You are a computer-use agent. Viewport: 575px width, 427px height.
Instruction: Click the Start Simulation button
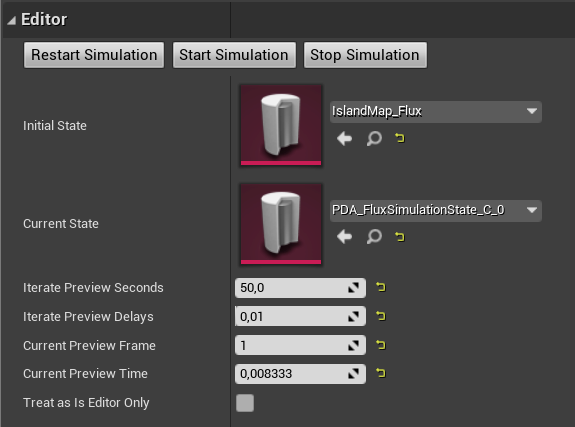tap(234, 55)
